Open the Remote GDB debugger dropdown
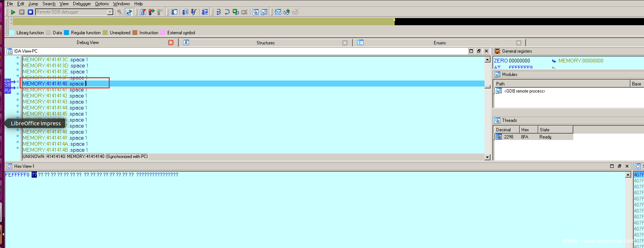This screenshot has width=644, height=248. 110,12
